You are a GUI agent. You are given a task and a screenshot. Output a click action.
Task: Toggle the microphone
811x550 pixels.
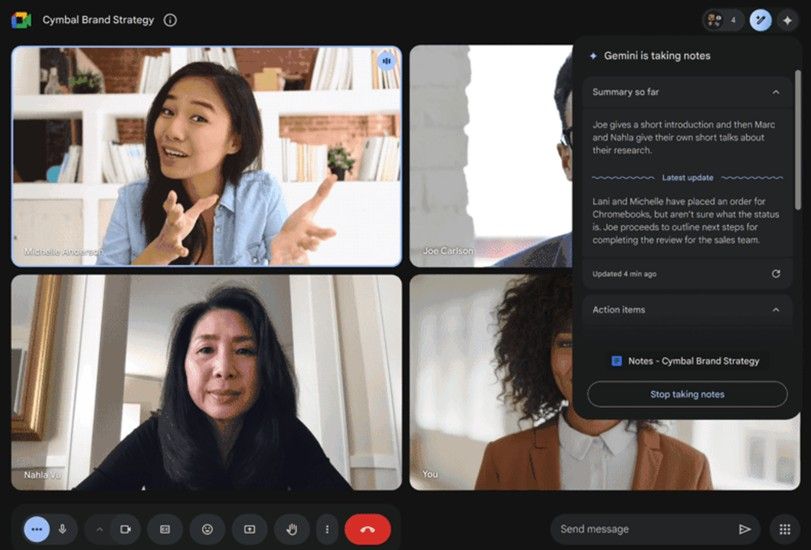(63, 529)
